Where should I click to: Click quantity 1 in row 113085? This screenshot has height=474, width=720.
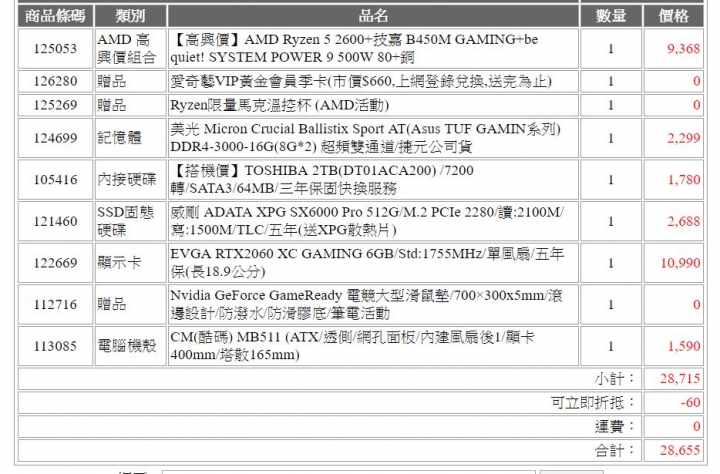pos(611,346)
